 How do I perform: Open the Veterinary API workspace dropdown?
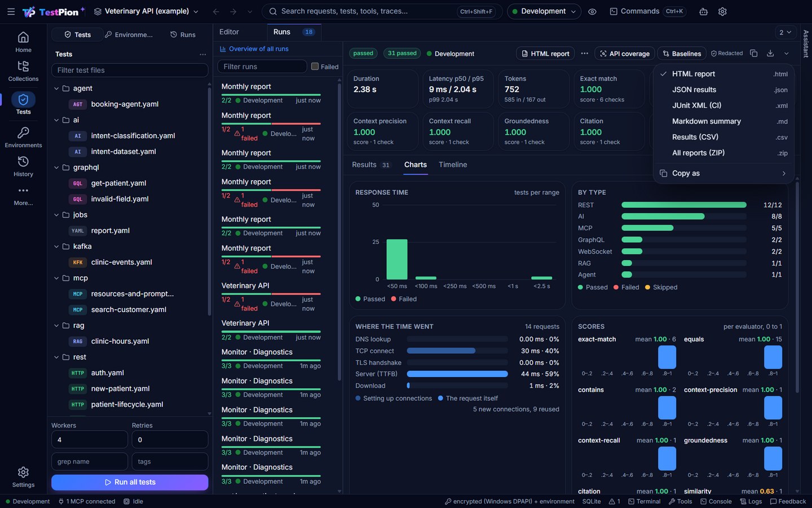[146, 11]
